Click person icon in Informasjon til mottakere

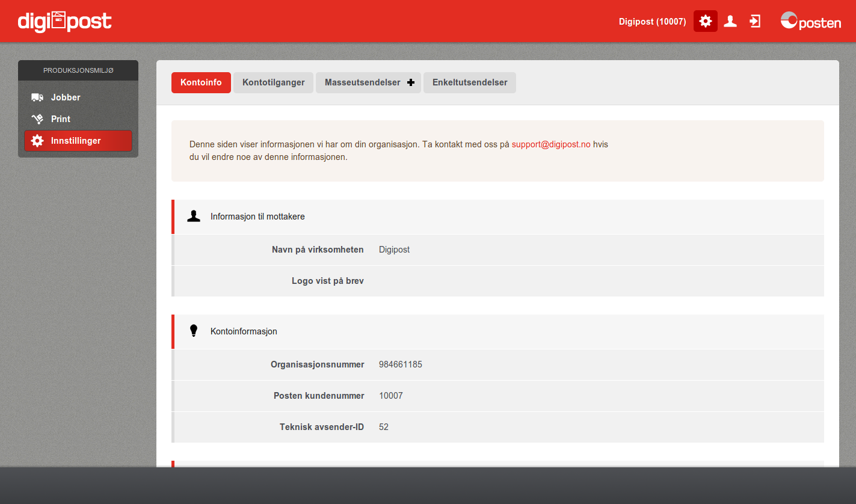coord(194,217)
